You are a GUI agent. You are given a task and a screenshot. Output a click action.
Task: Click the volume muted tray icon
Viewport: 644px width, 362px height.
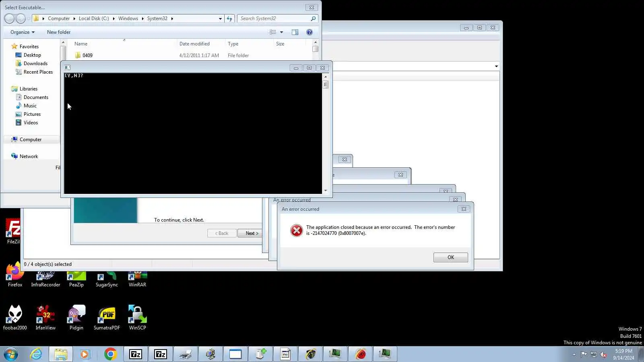click(x=603, y=354)
